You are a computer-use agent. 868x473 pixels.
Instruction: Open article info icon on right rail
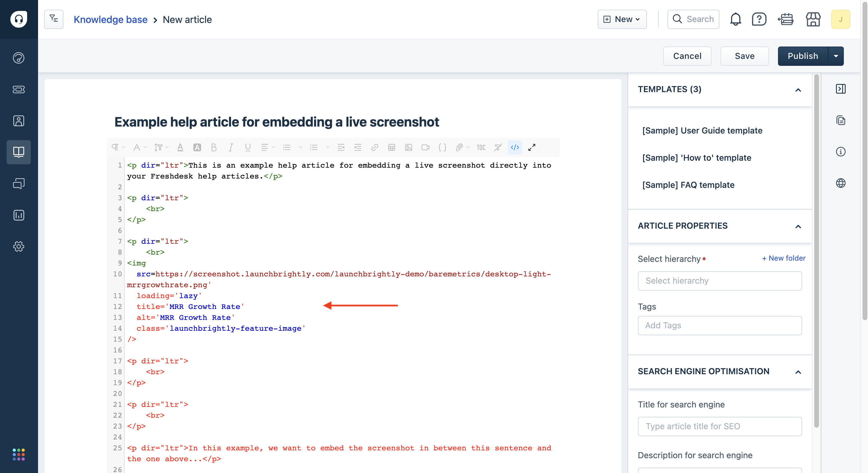point(841,152)
